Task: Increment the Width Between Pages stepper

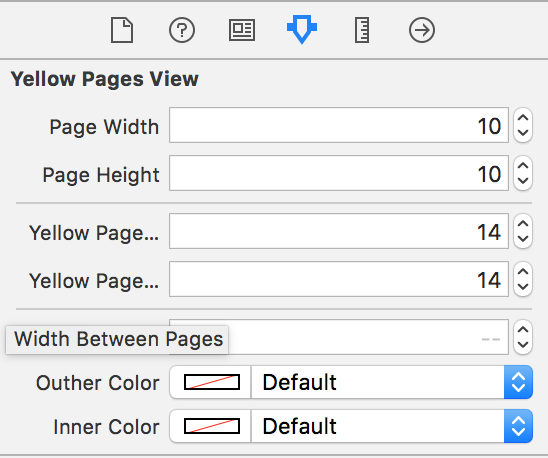Action: tap(523, 330)
